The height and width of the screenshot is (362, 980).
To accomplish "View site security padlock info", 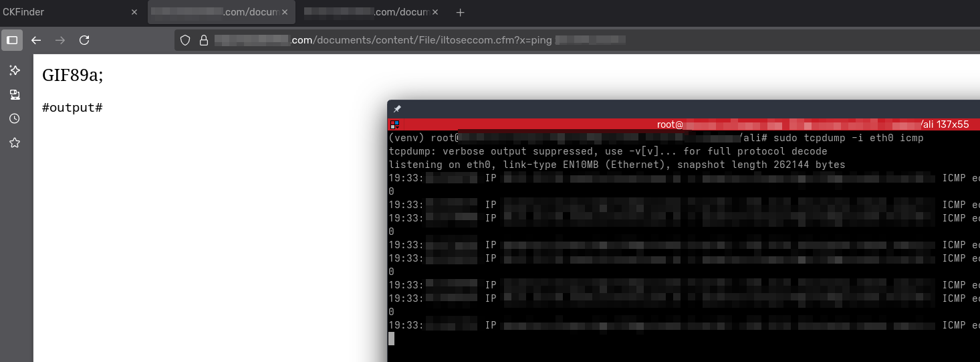I will coord(204,40).
